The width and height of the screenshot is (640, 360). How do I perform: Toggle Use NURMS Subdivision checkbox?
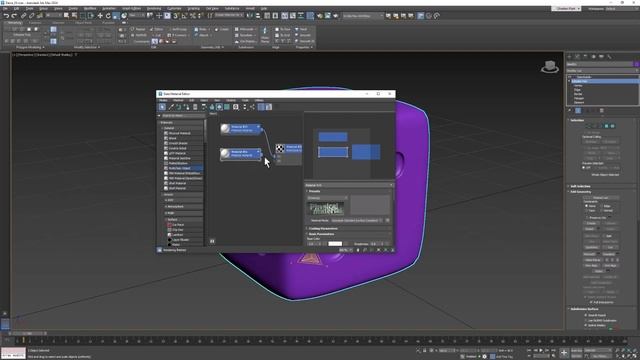pos(586,320)
